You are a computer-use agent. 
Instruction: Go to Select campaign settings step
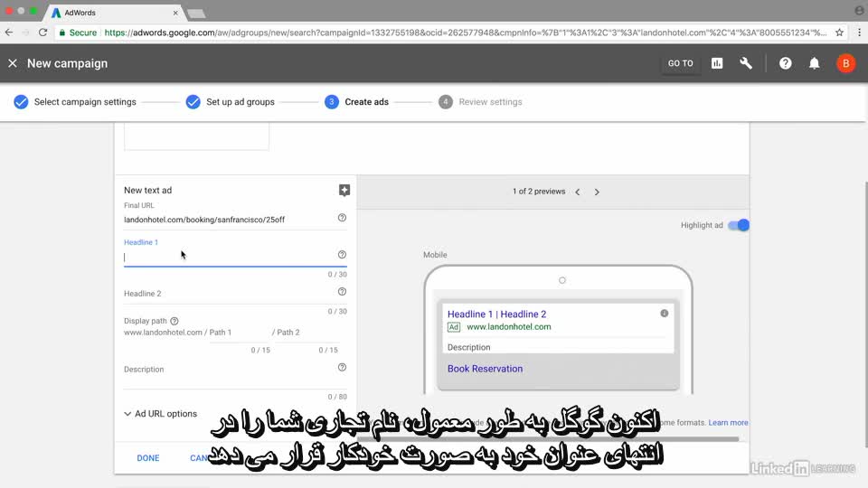[75, 102]
